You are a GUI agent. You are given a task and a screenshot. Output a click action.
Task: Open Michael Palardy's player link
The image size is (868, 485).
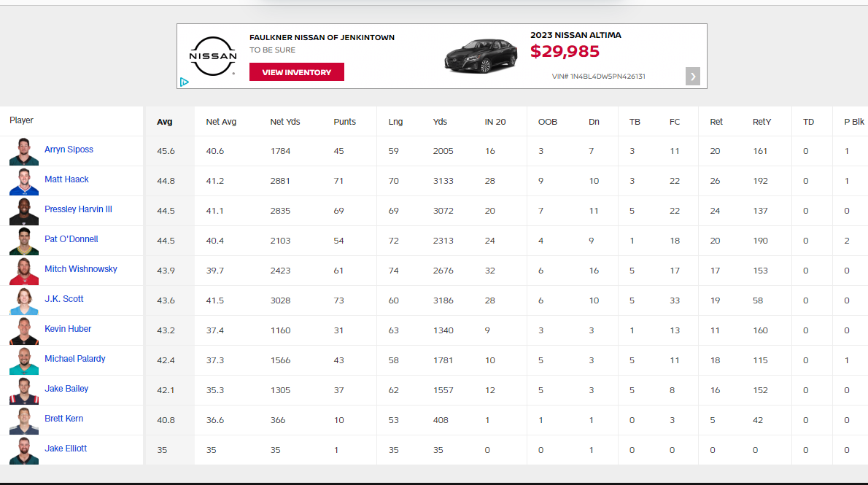point(74,359)
